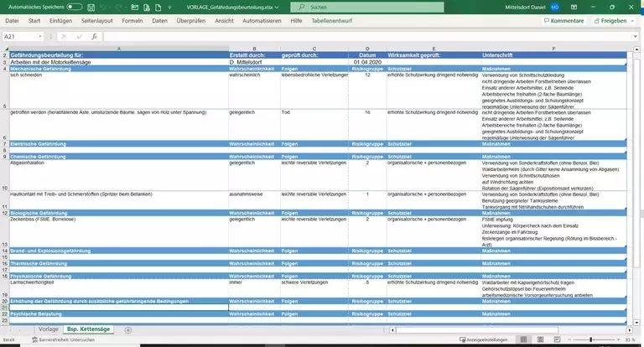Image resolution: width=644 pixels, height=347 pixels.
Task: Click the vertical scrollbar down arrow
Action: click(x=636, y=323)
